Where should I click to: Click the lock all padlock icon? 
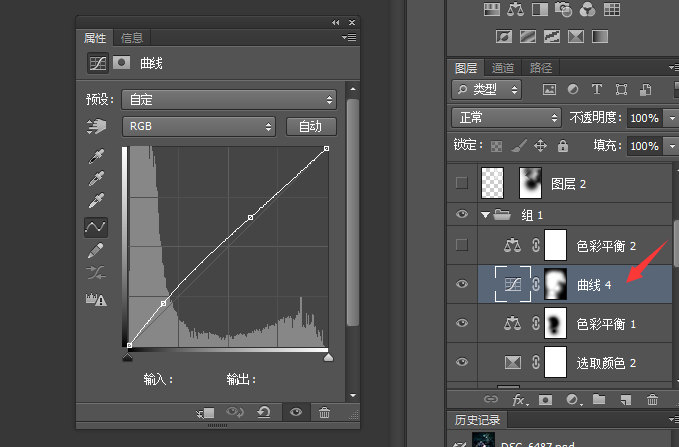[563, 146]
